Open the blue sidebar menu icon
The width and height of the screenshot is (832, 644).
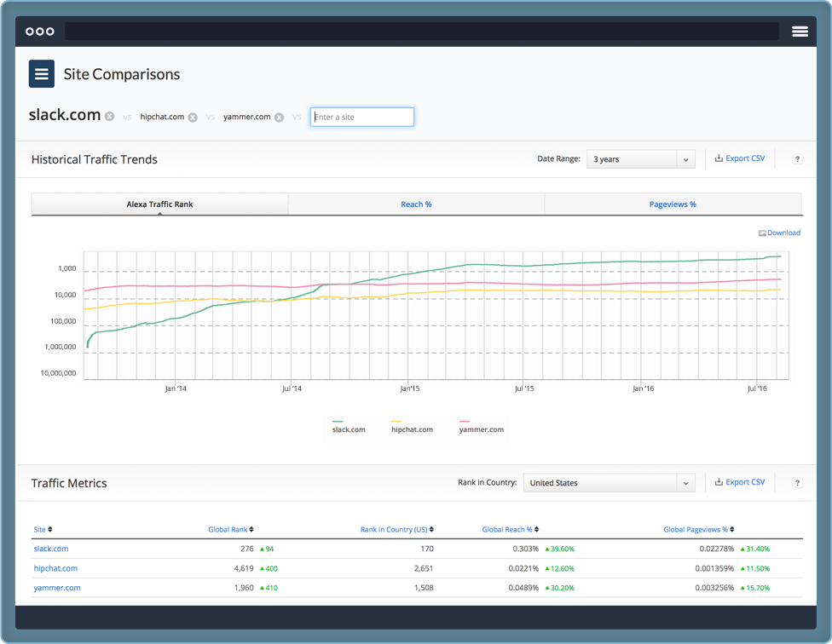42,73
